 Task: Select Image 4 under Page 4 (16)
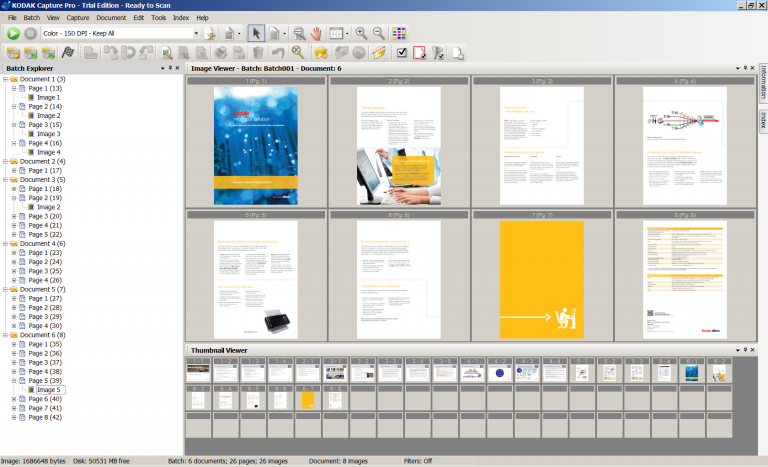coord(50,152)
